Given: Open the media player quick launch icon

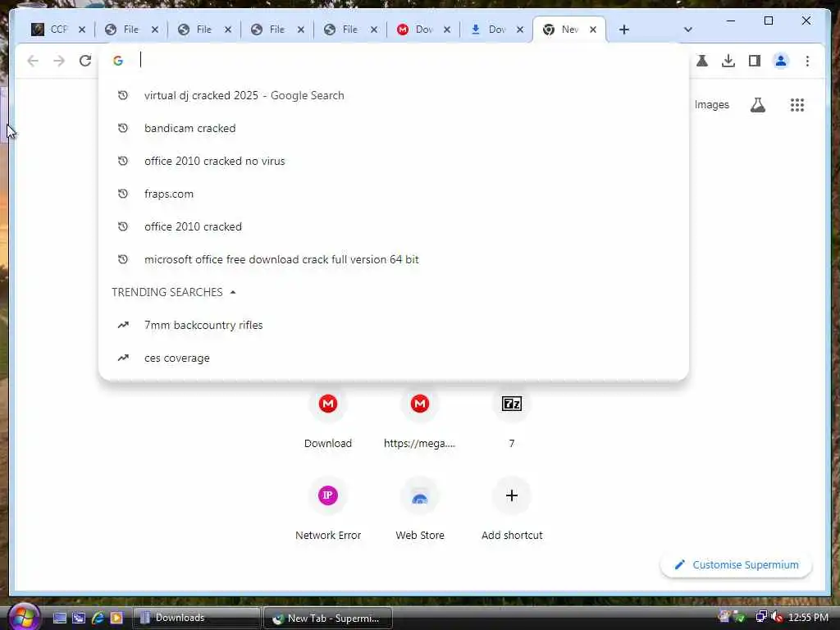Looking at the screenshot, I should (x=116, y=618).
